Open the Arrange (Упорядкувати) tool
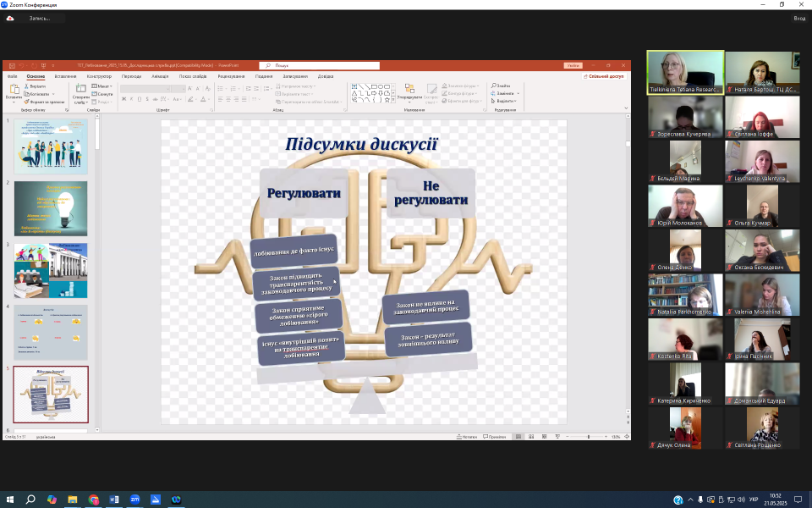Image resolution: width=812 pixels, height=508 pixels. [x=409, y=90]
